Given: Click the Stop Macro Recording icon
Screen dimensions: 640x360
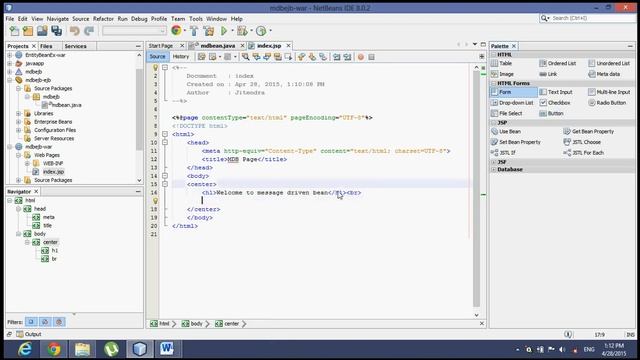Looking at the screenshot, I should point(371,57).
